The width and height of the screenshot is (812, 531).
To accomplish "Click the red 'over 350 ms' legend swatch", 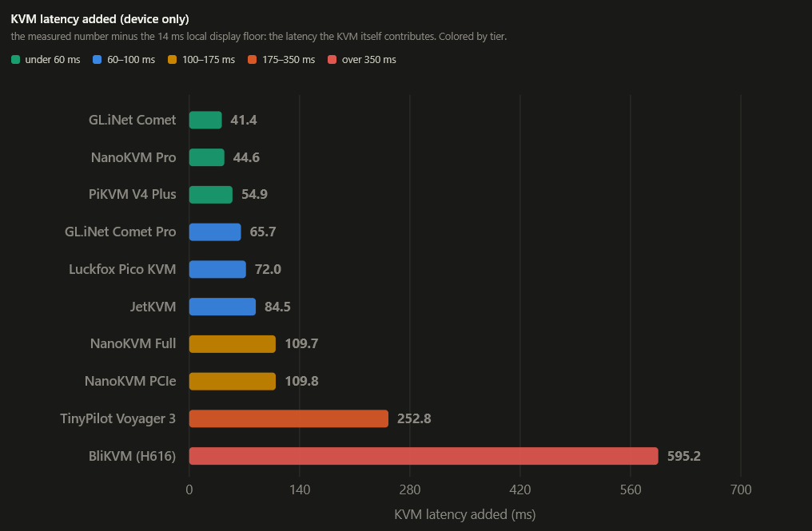I will coord(332,60).
